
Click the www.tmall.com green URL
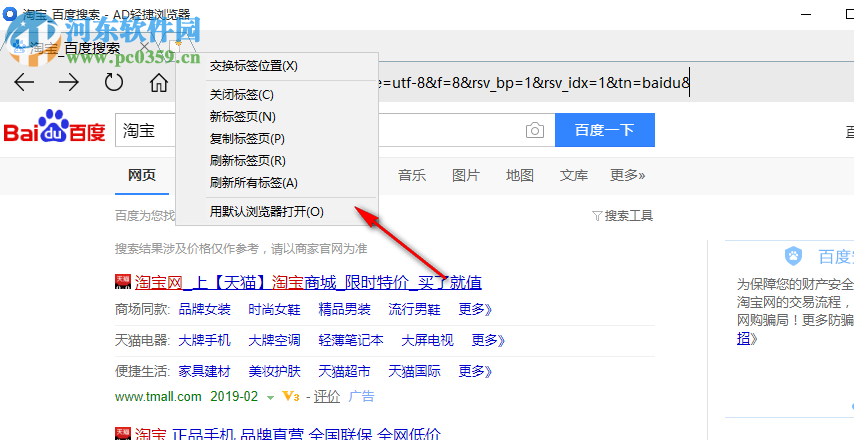click(158, 397)
